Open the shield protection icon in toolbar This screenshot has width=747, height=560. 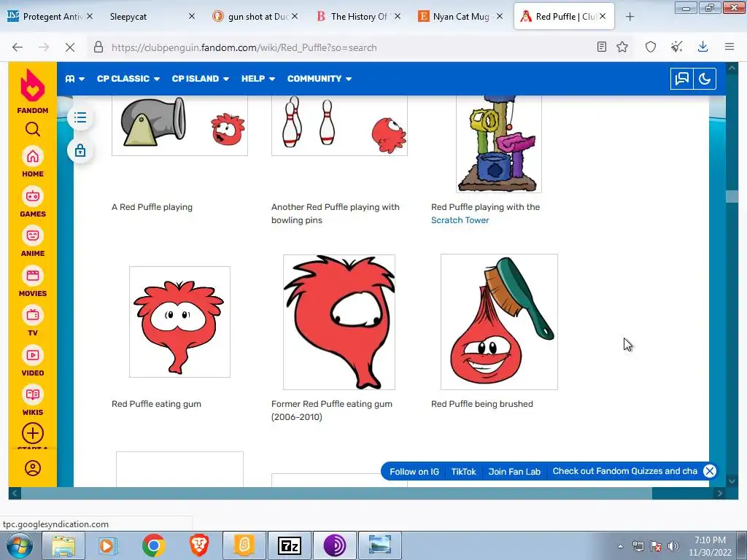point(651,47)
